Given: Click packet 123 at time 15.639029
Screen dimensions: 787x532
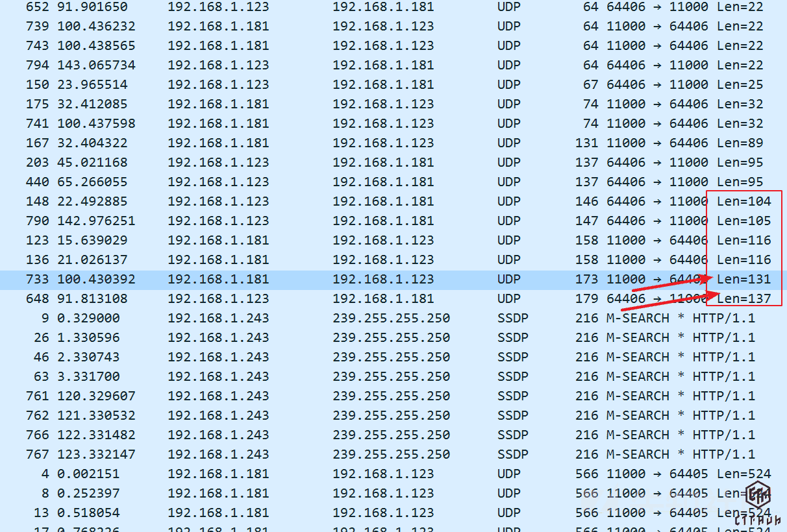Looking at the screenshot, I should 390,241.
